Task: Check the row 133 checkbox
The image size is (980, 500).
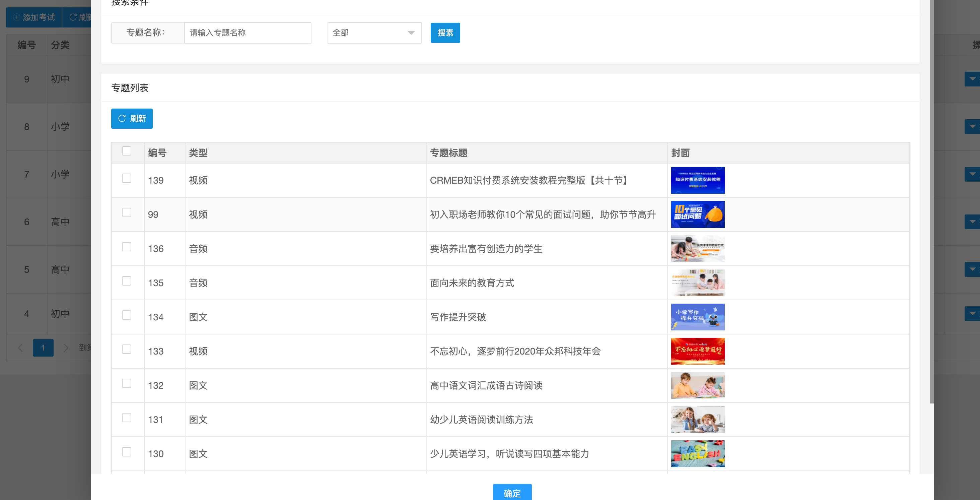Action: (127, 349)
